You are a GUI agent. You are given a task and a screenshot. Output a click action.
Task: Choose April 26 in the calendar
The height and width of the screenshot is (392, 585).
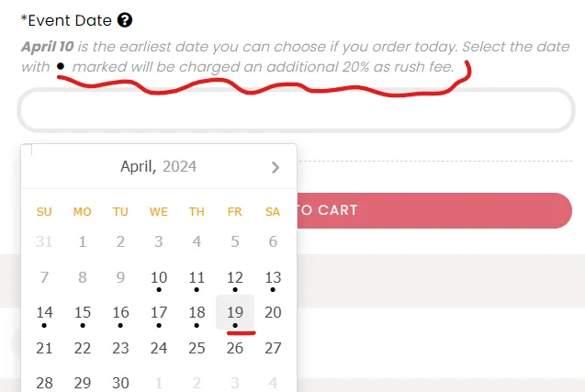click(x=235, y=348)
